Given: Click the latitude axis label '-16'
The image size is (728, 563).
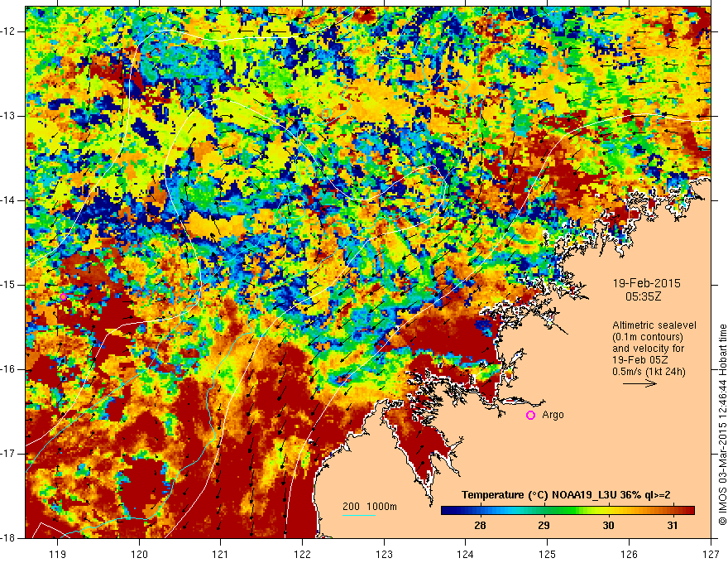Looking at the screenshot, I should (x=9, y=369).
